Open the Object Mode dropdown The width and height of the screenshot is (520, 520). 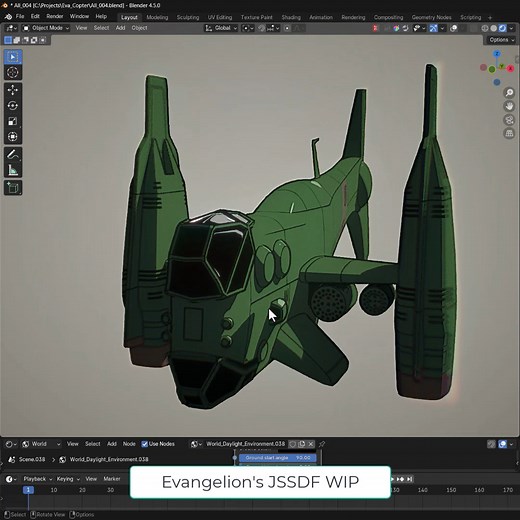(46, 28)
